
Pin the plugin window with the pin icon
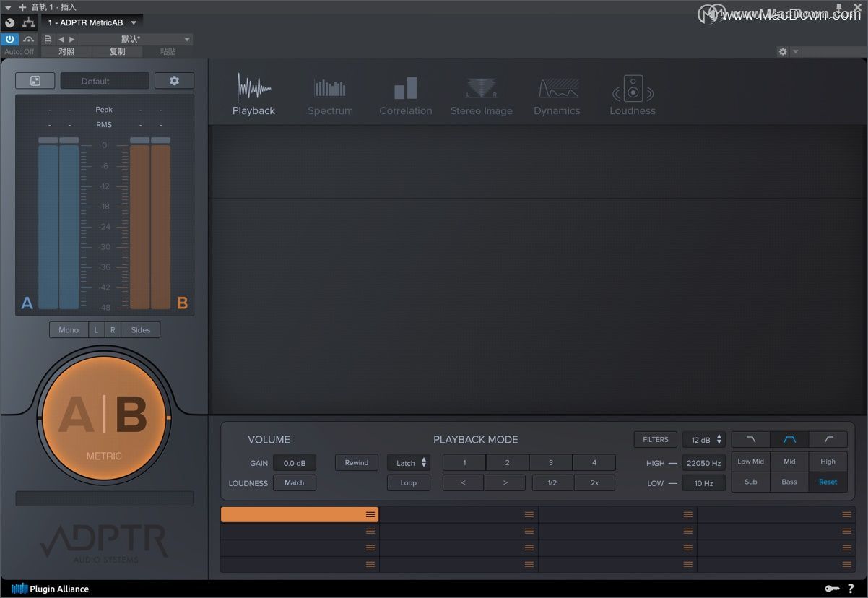(x=838, y=9)
